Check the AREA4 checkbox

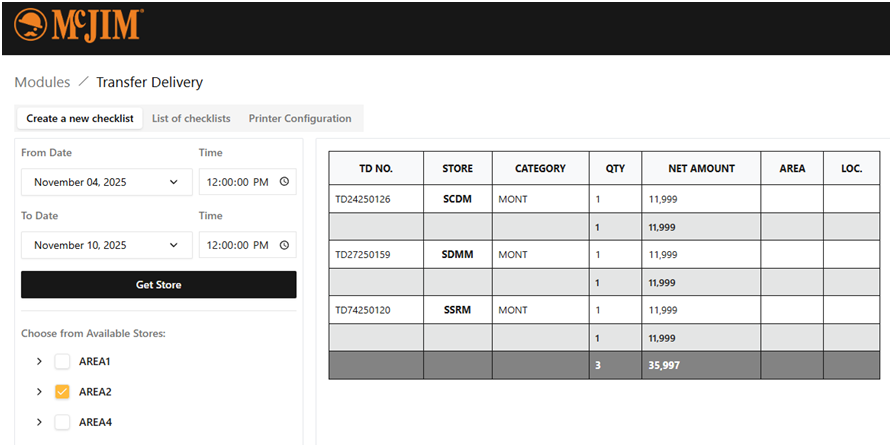(x=62, y=422)
